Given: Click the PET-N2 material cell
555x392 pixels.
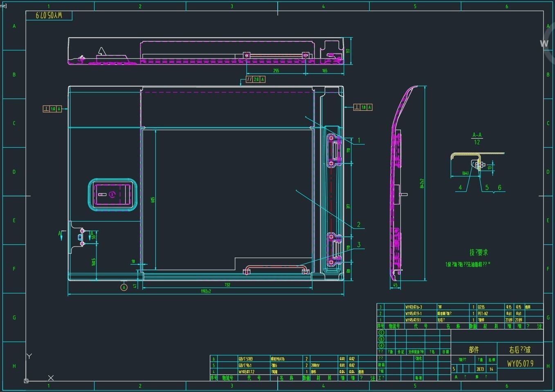Looking at the screenshot, I should click(483, 314).
